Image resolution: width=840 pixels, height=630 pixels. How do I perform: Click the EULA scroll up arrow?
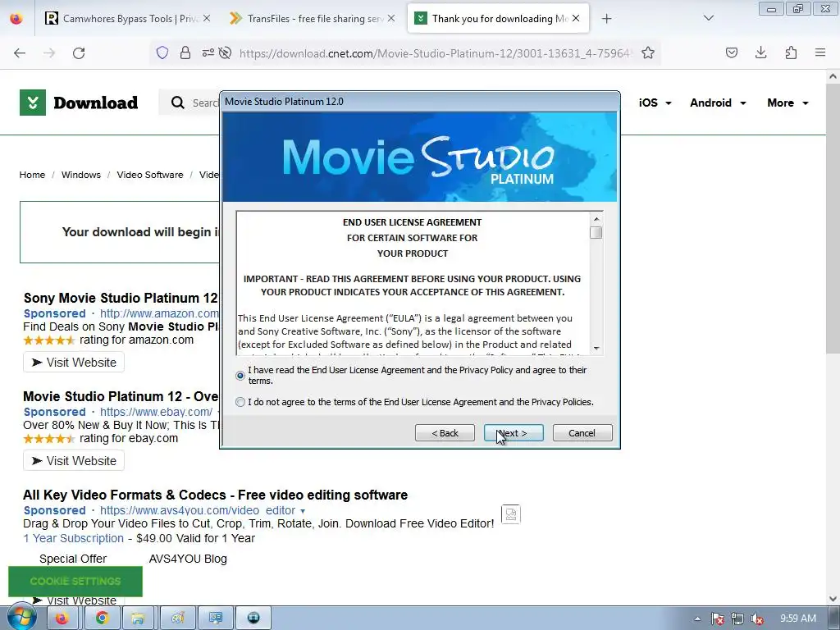click(x=596, y=218)
